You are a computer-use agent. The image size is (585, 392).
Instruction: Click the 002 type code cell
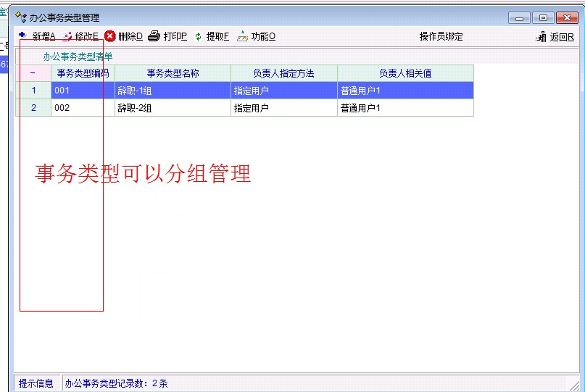83,108
